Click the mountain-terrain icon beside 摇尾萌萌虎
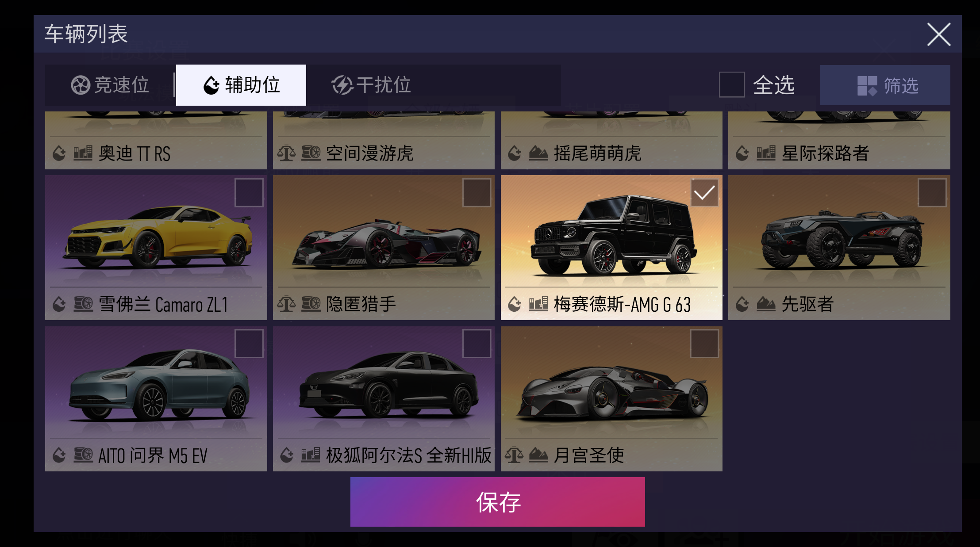 pyautogui.click(x=538, y=153)
